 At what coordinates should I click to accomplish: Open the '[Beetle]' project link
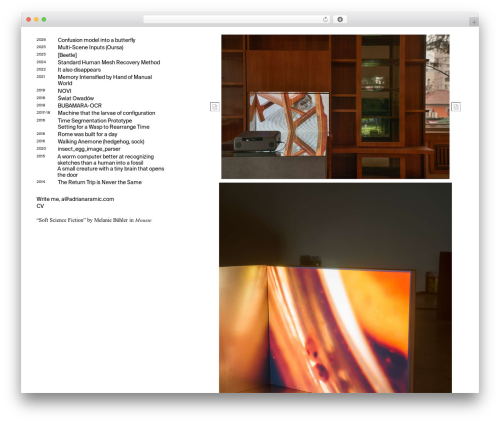tap(67, 55)
